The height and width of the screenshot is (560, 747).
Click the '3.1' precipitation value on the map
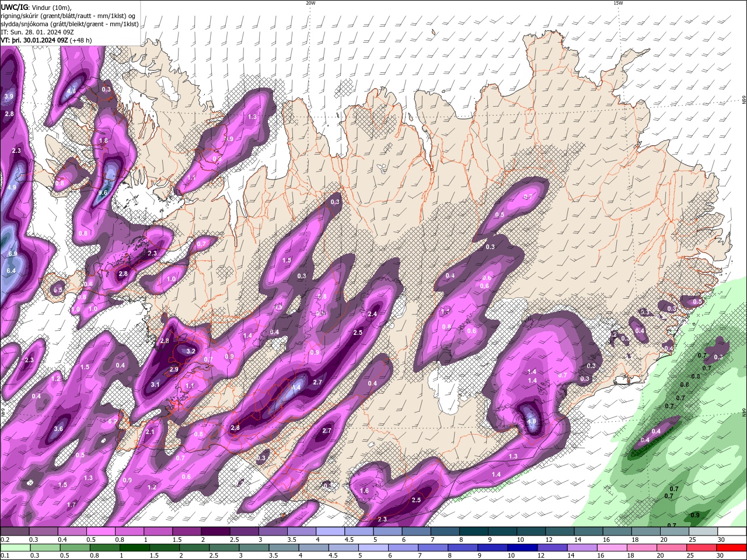[155, 384]
